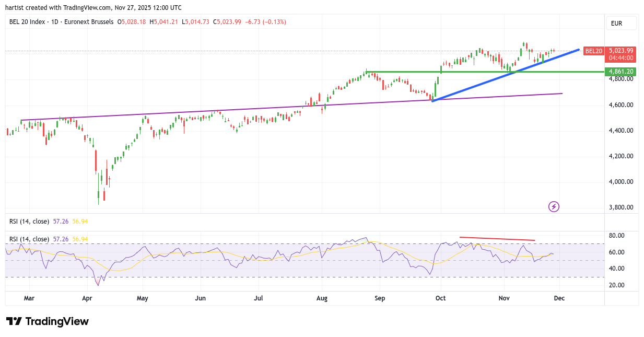Click the 80.00 level on RSI scale
This screenshot has height=337, width=644.
click(617, 236)
